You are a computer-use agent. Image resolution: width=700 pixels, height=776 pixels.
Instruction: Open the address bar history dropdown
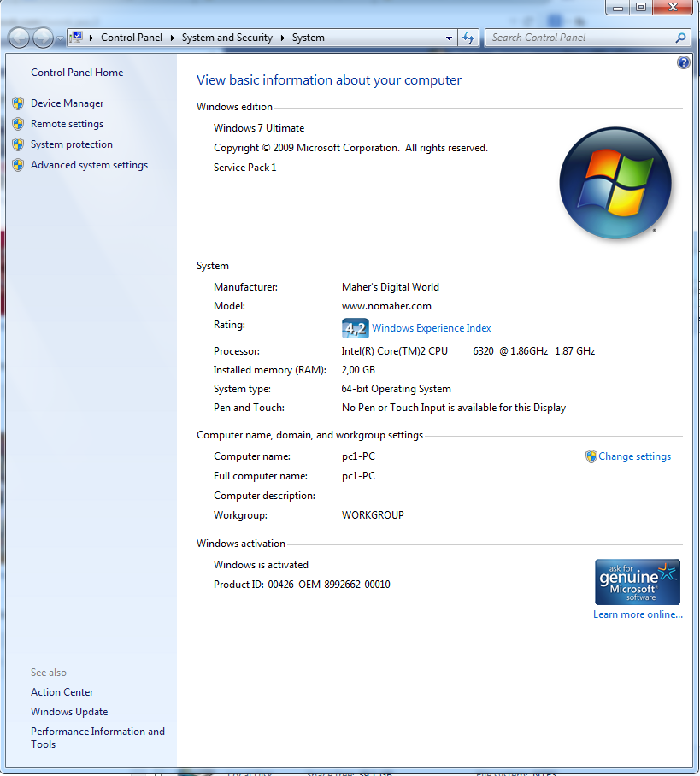point(449,38)
